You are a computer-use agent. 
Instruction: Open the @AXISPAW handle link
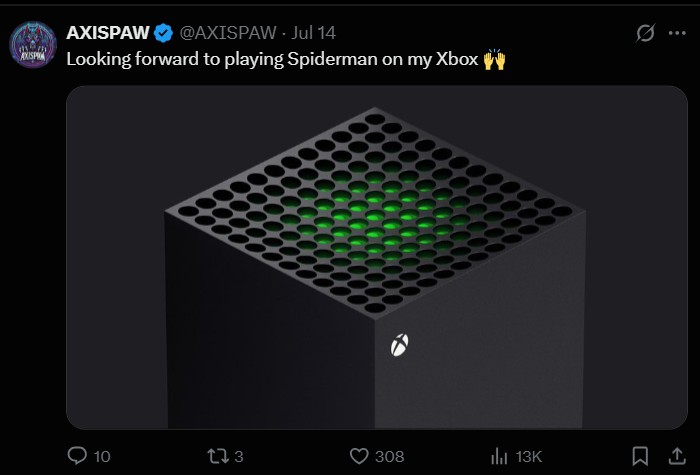click(229, 33)
